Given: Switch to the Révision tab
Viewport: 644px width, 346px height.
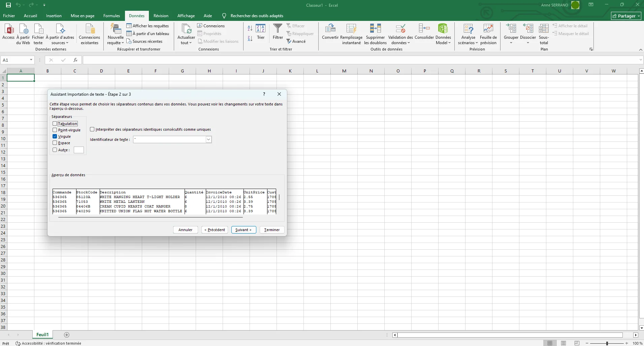Looking at the screenshot, I should click(161, 16).
